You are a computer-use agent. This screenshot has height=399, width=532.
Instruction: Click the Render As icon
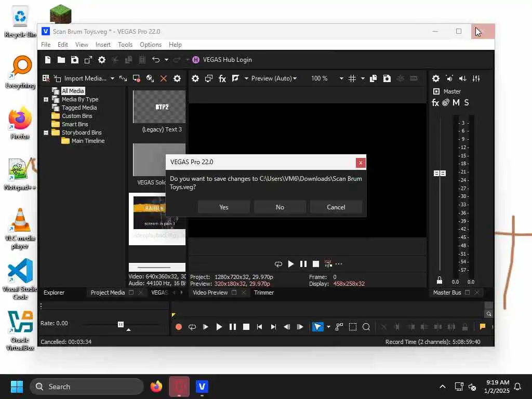[88, 60]
